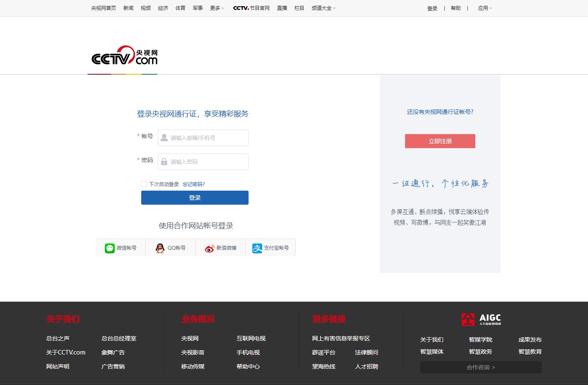
Task: Open 网上有害信息举报专区 link
Action: pos(341,338)
